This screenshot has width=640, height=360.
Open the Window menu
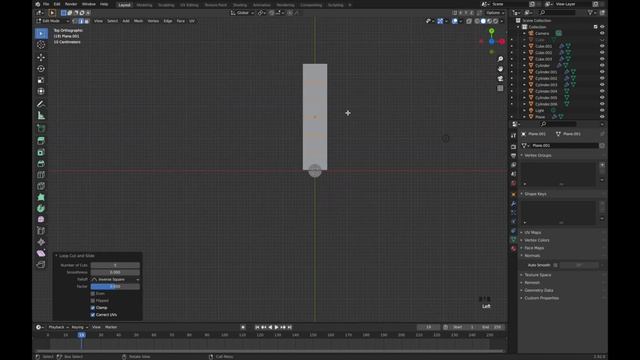(89, 4)
